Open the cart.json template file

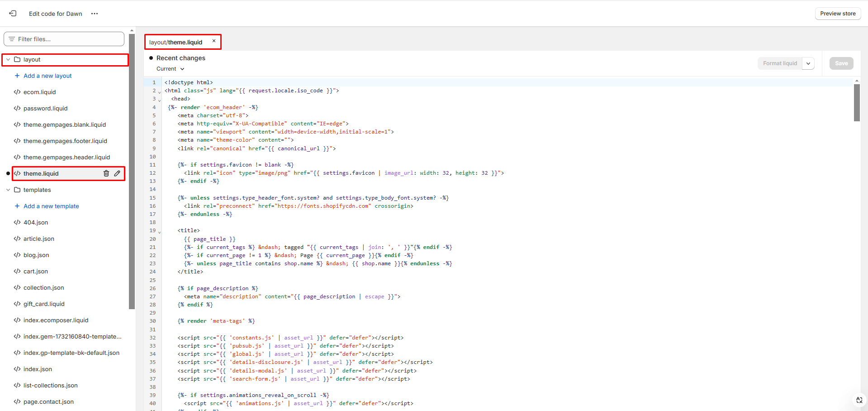pyautogui.click(x=36, y=271)
